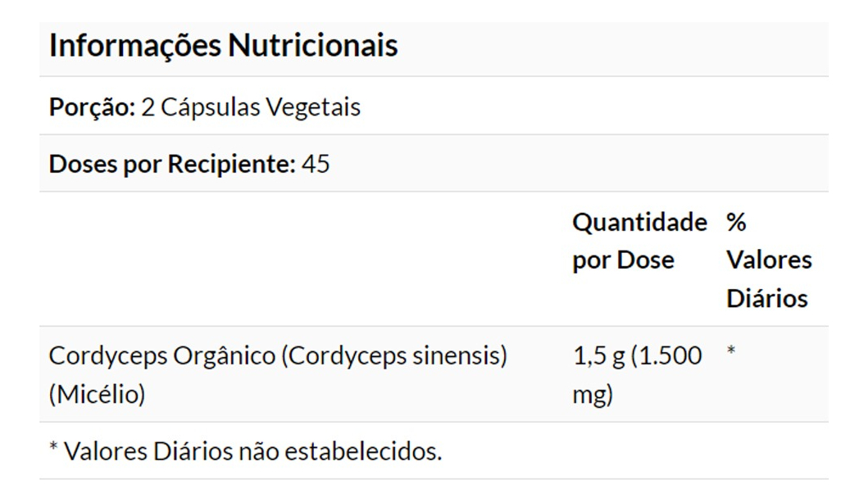Click the asterisk in the daily values cell
Viewport: 868px width, 502px height.
point(731,352)
